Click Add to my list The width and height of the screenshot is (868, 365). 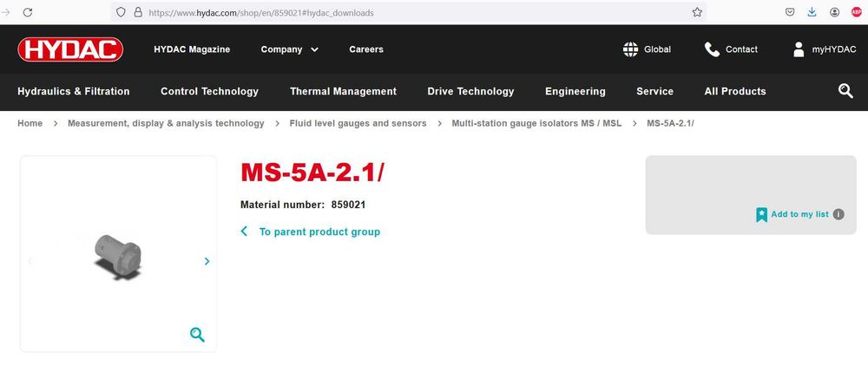tap(799, 214)
